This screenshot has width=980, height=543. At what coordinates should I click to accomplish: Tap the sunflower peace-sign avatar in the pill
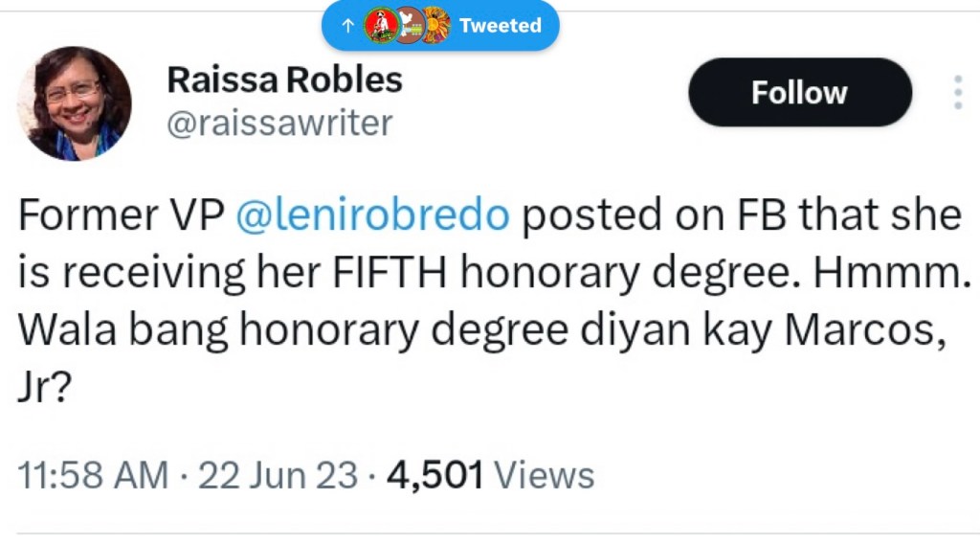point(435,26)
